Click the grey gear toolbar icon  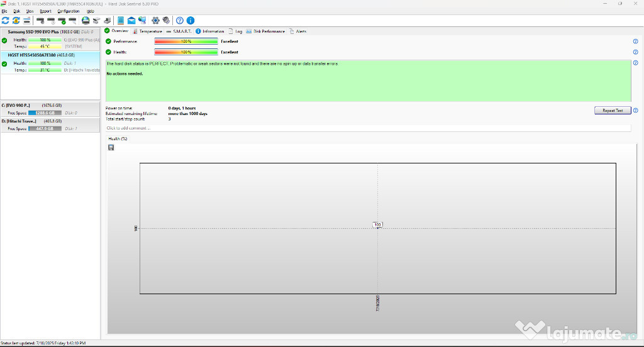click(x=166, y=21)
